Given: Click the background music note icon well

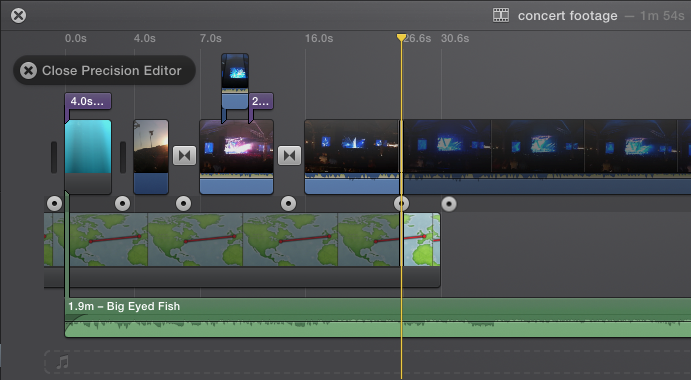Looking at the screenshot, I should (62, 362).
